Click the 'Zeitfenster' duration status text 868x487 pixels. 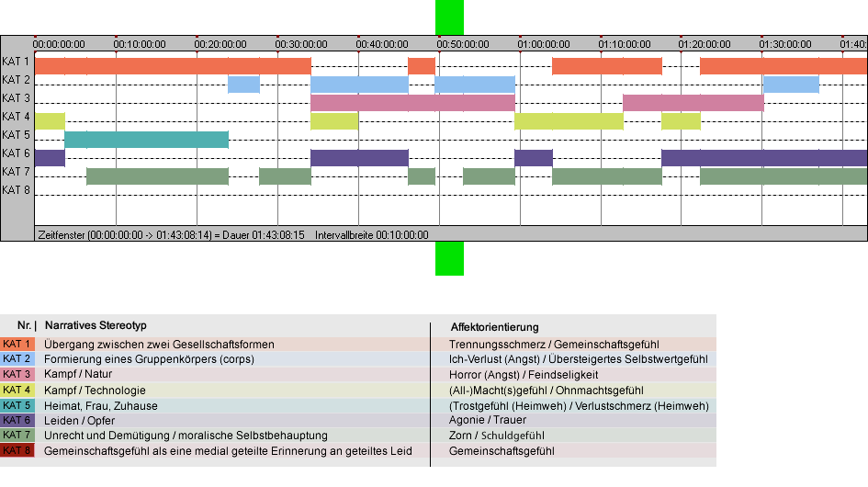pos(171,235)
